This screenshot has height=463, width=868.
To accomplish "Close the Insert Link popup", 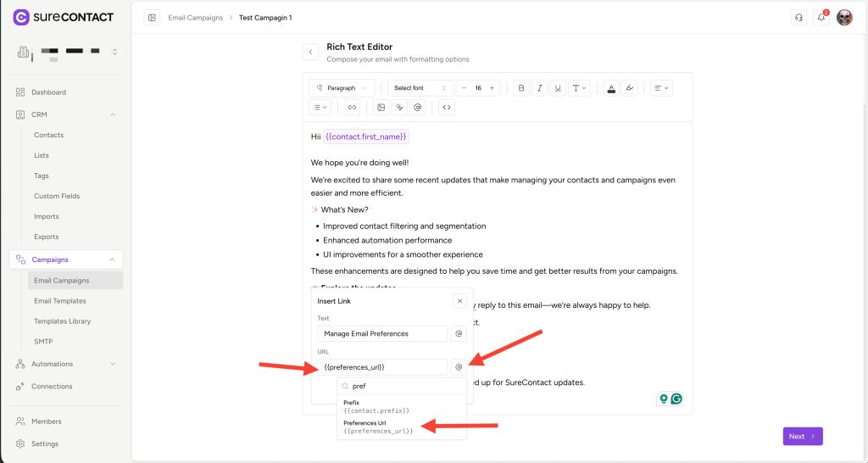I will [x=459, y=301].
